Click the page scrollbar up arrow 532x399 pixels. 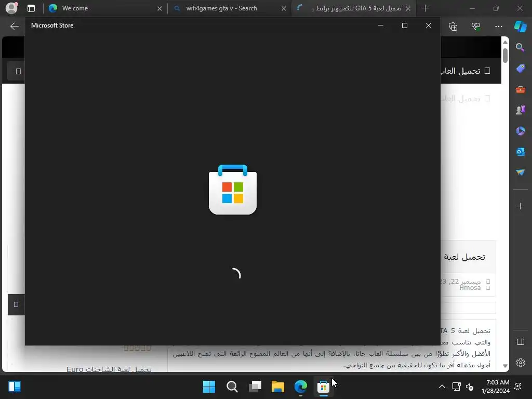tap(505, 42)
